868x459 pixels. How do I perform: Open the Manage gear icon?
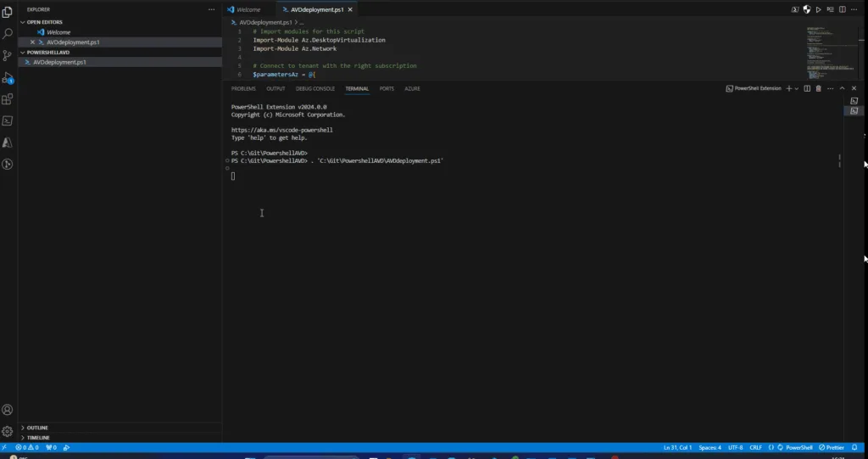(x=8, y=430)
